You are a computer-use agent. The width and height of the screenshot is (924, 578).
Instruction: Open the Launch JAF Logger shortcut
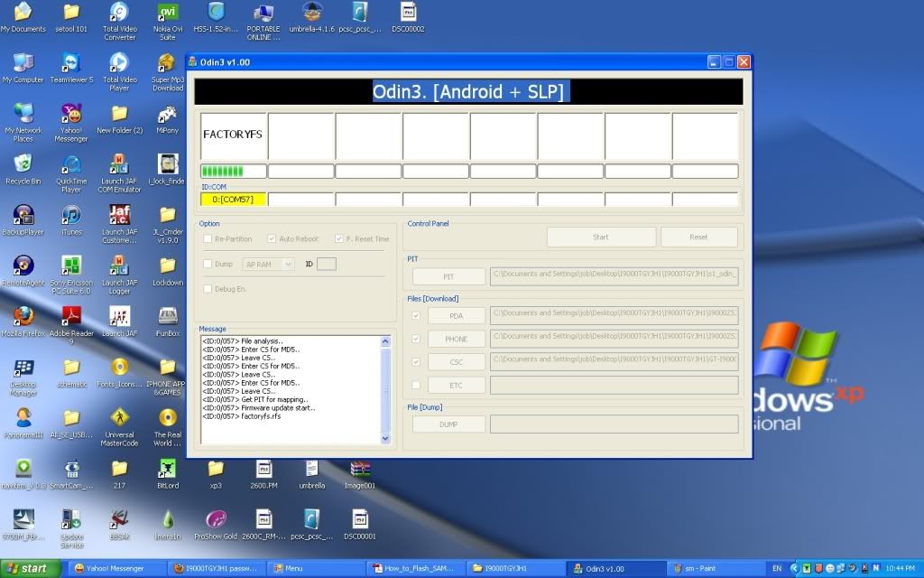[x=120, y=275]
